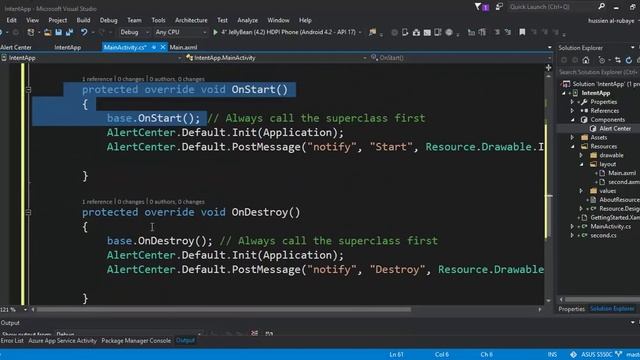Click the Save All icon
Screen dimensions: 640x360
(x=69, y=32)
